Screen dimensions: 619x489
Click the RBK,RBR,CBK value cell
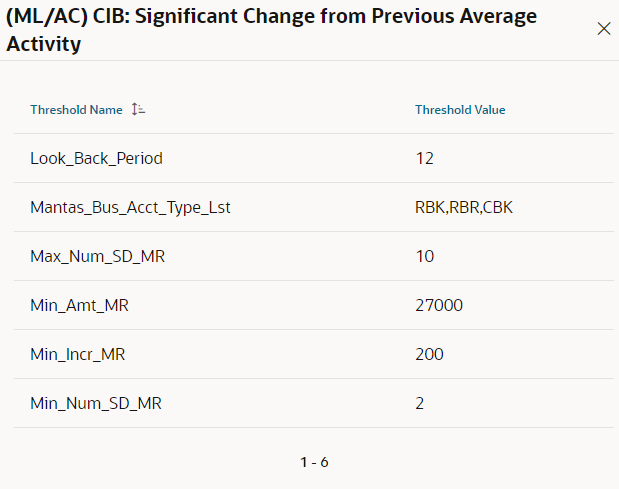click(464, 208)
